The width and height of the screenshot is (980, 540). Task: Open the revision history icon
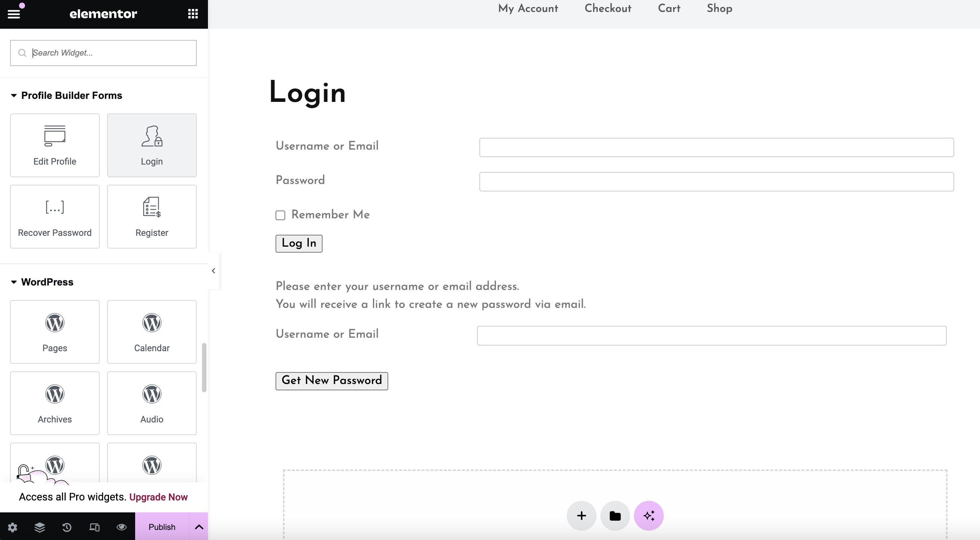(67, 527)
